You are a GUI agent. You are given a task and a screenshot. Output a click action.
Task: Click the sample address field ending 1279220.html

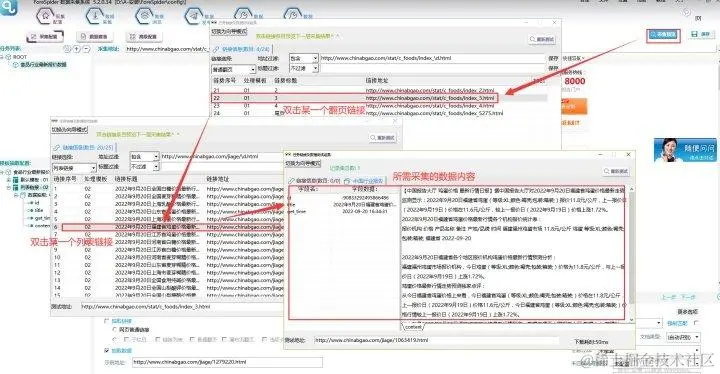(227, 362)
